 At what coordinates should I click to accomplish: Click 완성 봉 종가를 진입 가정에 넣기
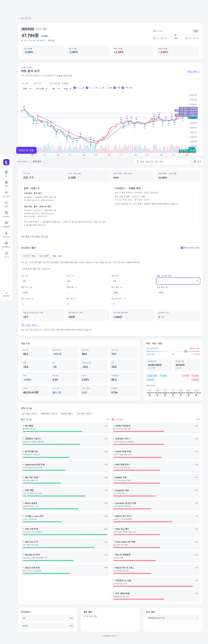(37, 269)
